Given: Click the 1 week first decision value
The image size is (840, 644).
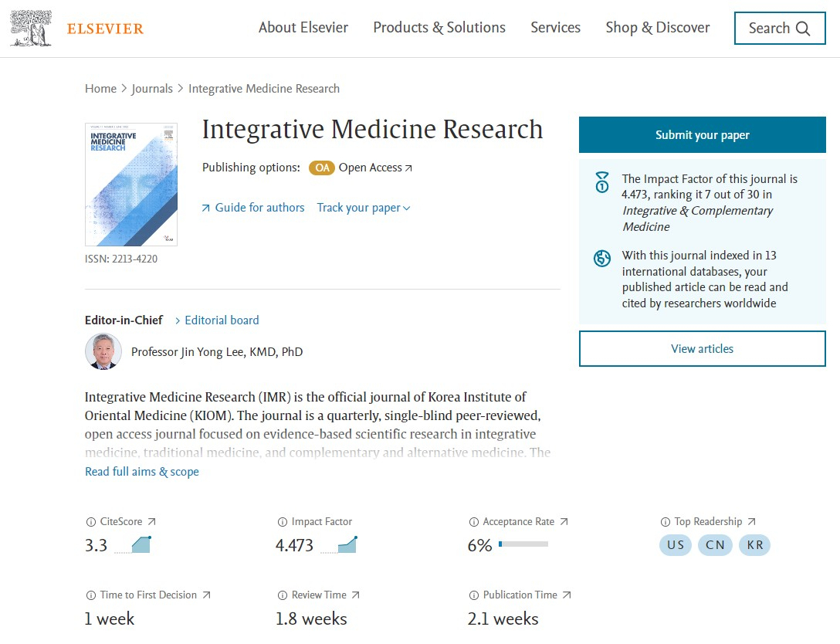Looking at the screenshot, I should tap(110, 619).
